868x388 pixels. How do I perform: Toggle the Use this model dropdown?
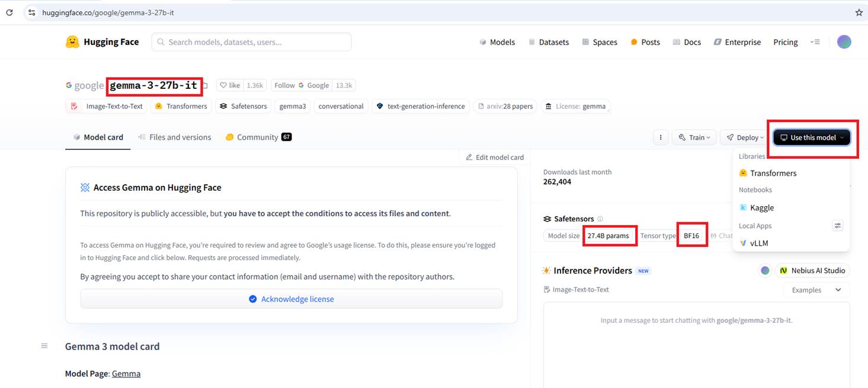(812, 137)
